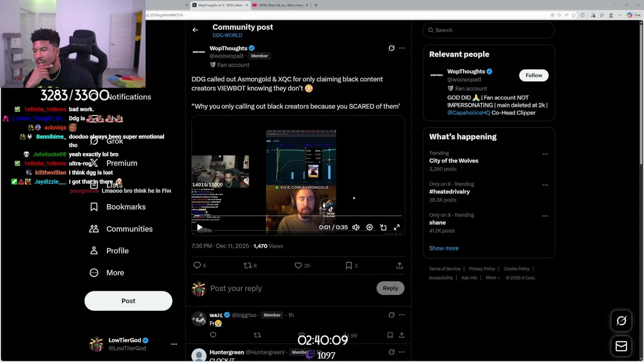This screenshot has width=644, height=362.
Task: Open the shane trend
Action: 437,223
